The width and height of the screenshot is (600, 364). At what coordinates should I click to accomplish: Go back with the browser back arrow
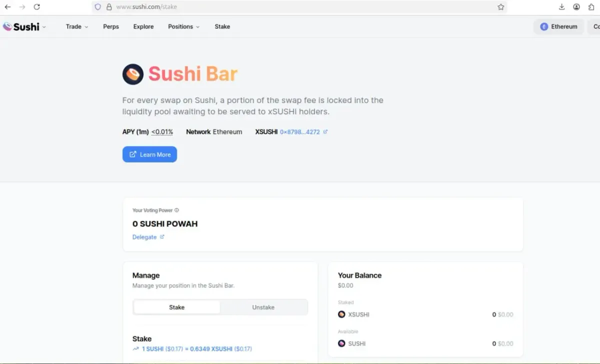coord(7,7)
